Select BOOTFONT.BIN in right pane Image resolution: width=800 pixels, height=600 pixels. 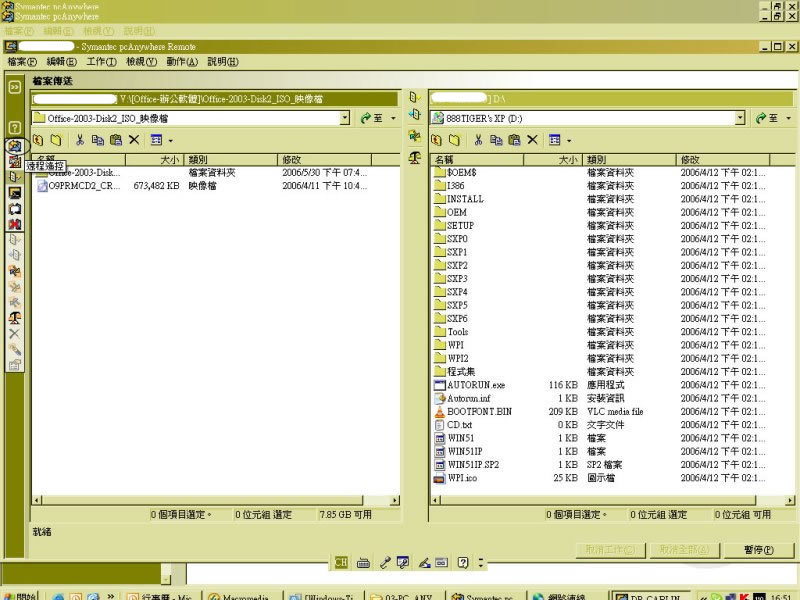473,412
